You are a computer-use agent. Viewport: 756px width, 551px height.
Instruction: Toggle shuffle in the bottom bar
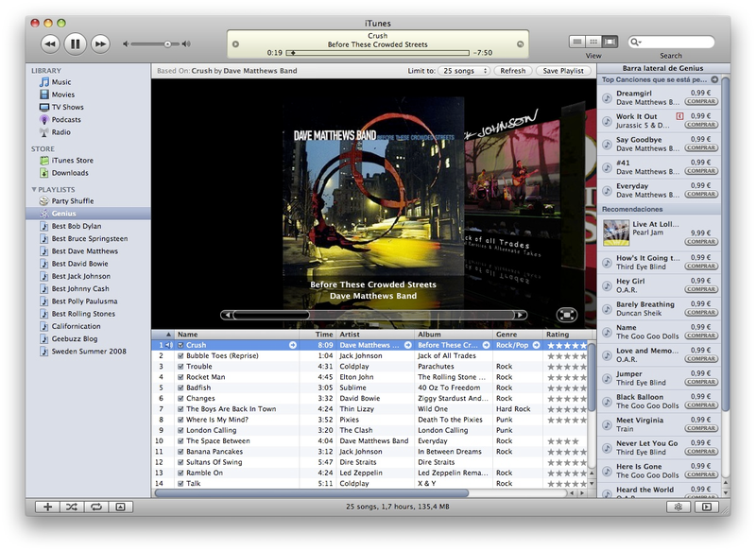pos(72,507)
